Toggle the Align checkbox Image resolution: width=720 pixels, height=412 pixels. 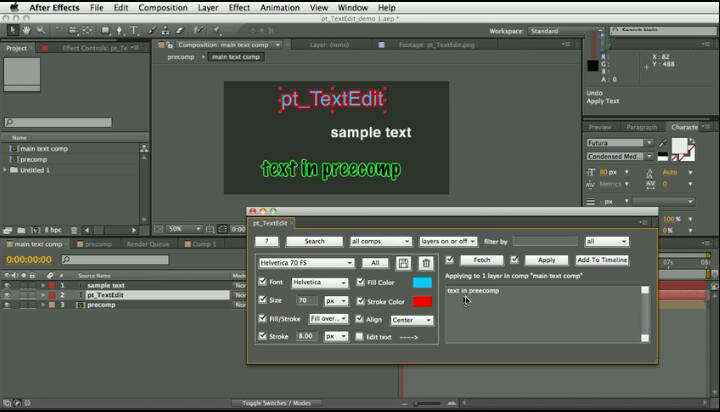pos(360,318)
